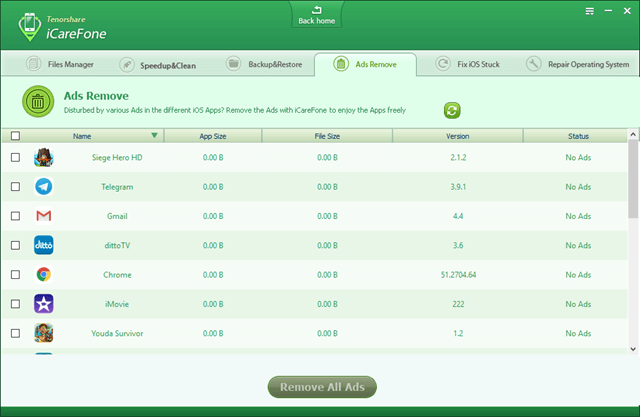Click the dittoTV app icon

[x=44, y=245]
